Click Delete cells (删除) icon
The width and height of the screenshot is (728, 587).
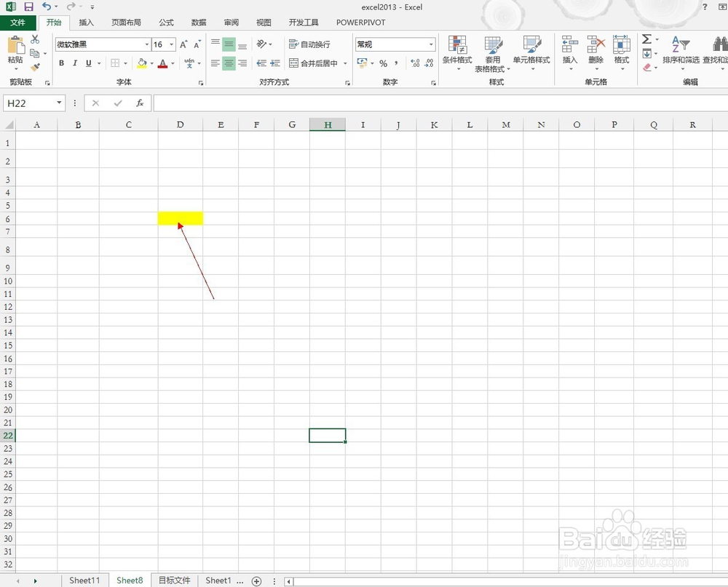pos(596,52)
